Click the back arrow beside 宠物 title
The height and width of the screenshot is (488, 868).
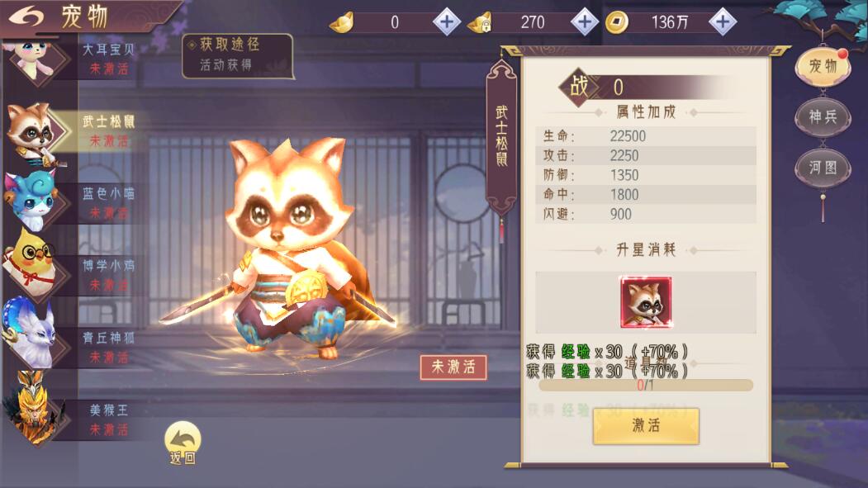point(26,17)
